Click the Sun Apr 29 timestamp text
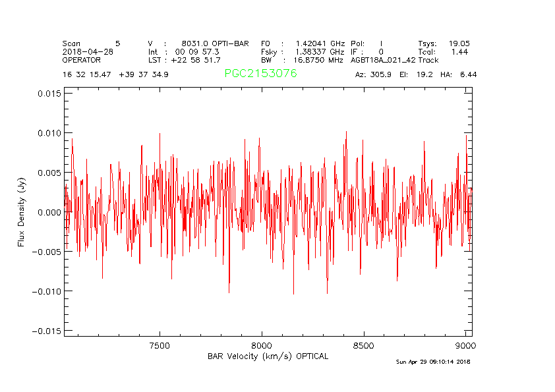Screen dimensions: 555x392 tap(433, 362)
